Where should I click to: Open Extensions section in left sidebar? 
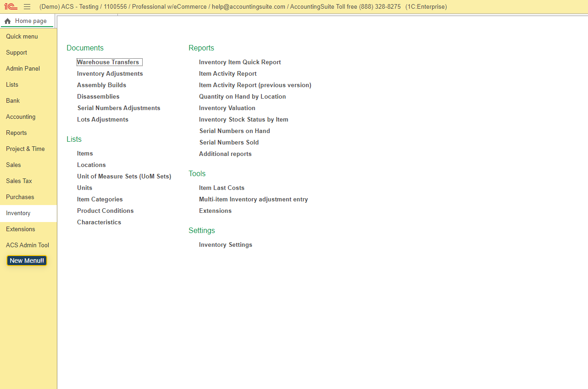(28, 229)
